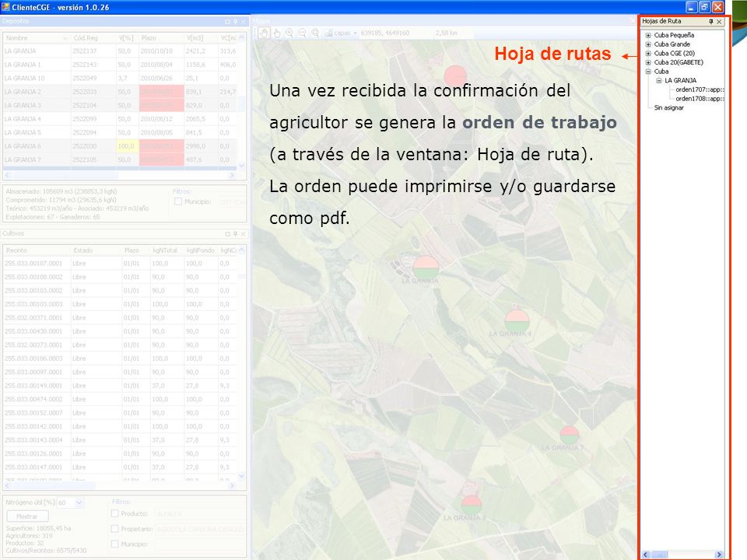Image resolution: width=747 pixels, height=560 pixels.
Task: Close the Mapa panel
Action: click(632, 22)
